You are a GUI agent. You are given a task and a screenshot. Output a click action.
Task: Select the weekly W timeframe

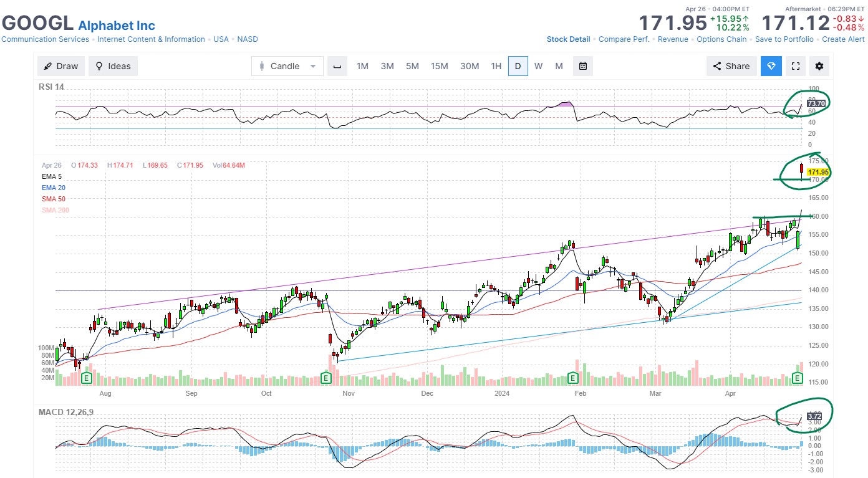click(x=538, y=66)
